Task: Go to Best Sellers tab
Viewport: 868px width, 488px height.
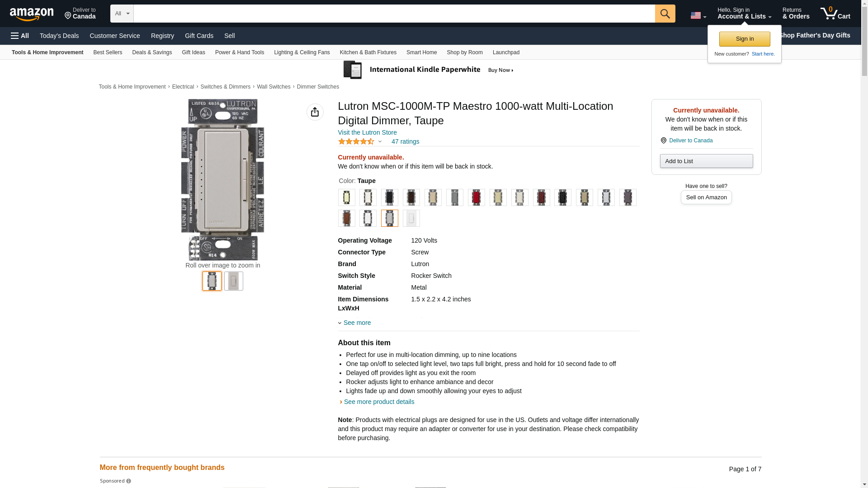Action: coord(108,52)
